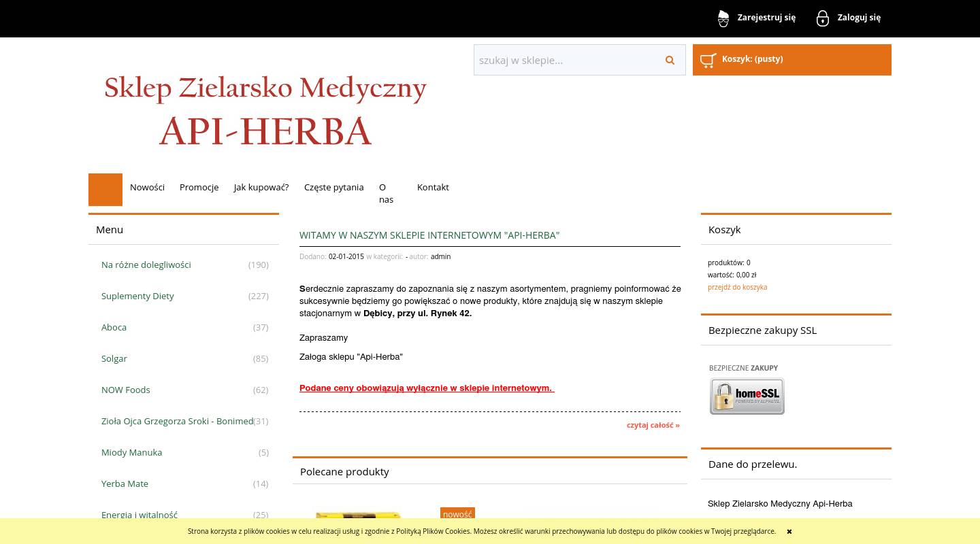Click przejdź do koszyka link
Screen dimensions: 980x544
(737, 287)
